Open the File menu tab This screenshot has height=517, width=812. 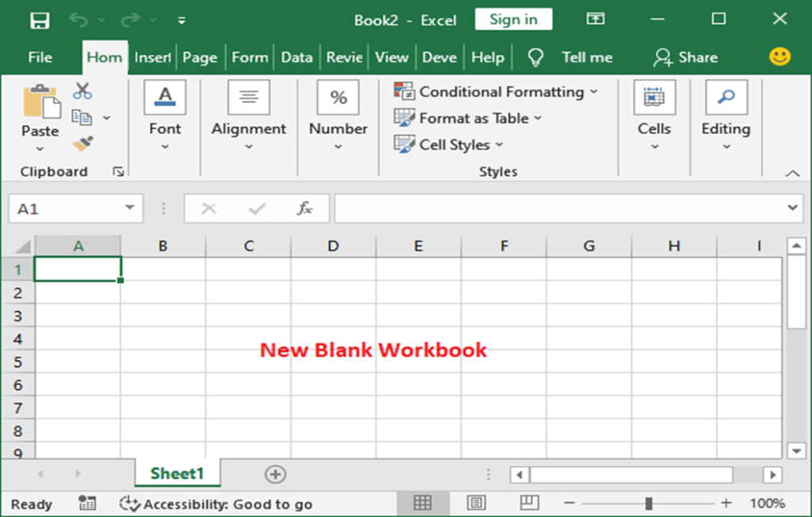(x=40, y=57)
